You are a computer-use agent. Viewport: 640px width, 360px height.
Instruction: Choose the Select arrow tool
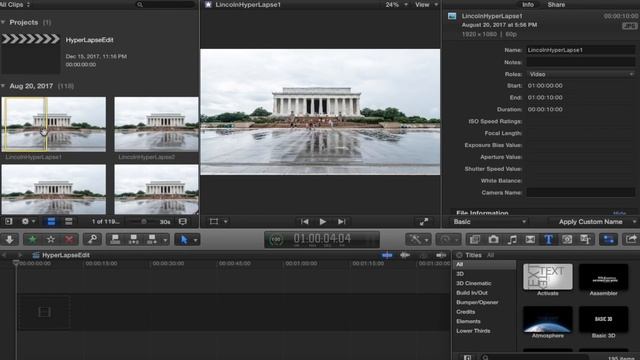(x=184, y=239)
